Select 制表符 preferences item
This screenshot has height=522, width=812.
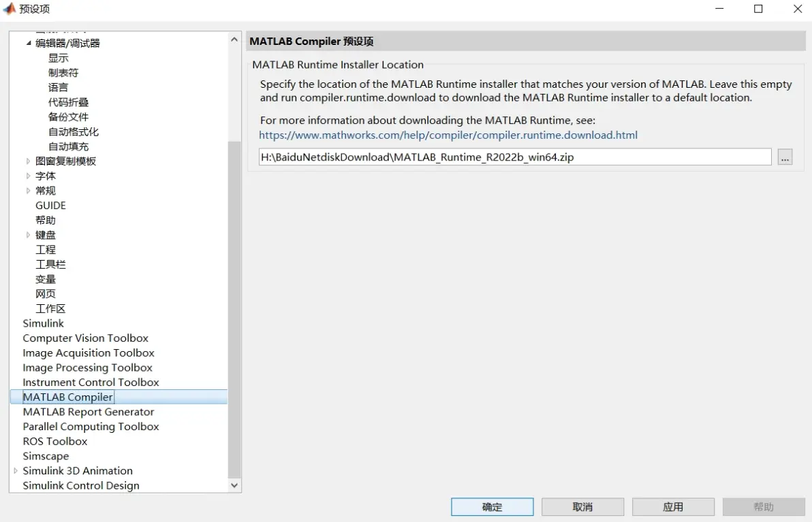[63, 73]
